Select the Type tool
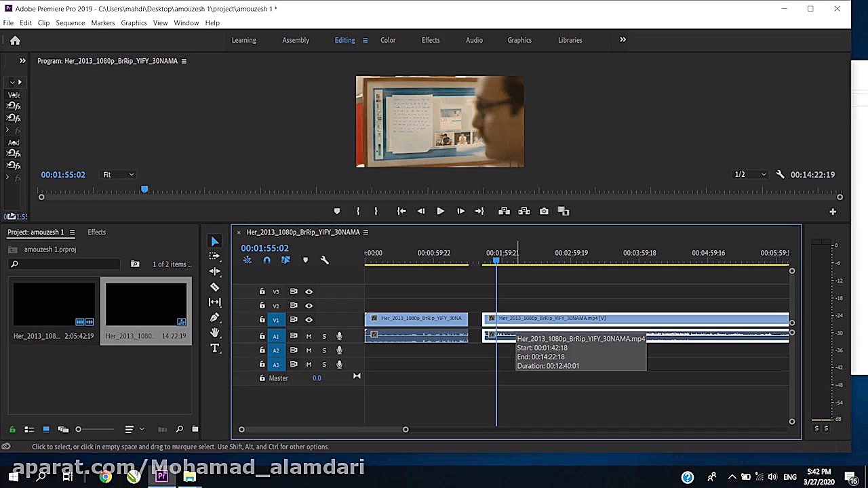Image resolution: width=868 pixels, height=488 pixels. point(215,348)
